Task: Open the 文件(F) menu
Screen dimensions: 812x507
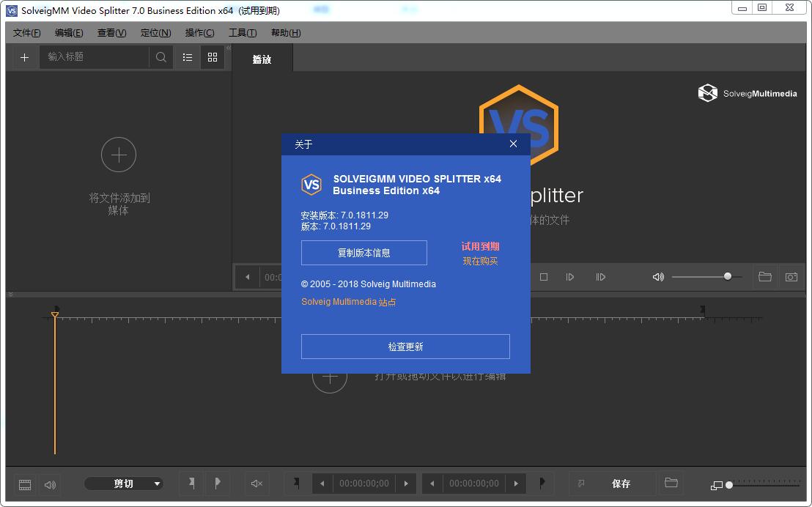Action: coord(27,33)
